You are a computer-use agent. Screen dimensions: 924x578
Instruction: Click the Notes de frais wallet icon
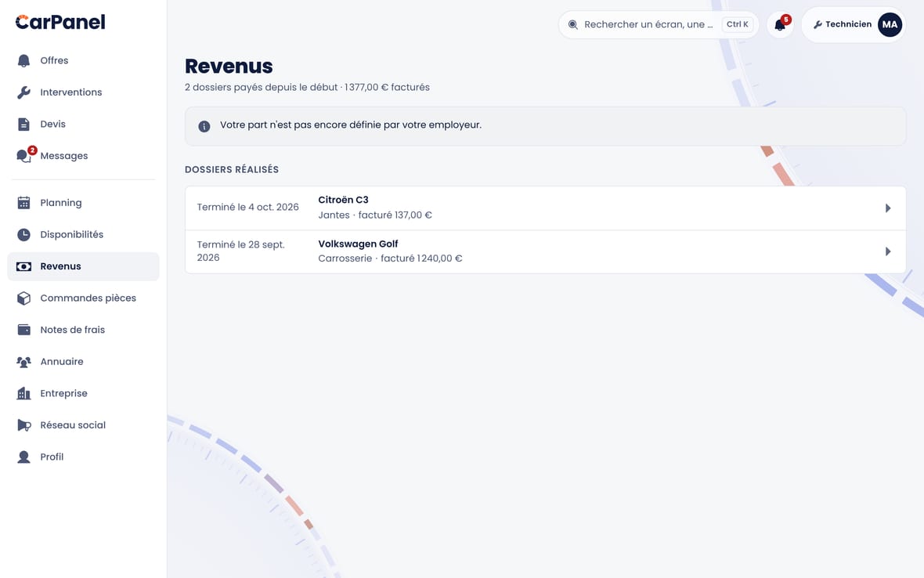[23, 330]
